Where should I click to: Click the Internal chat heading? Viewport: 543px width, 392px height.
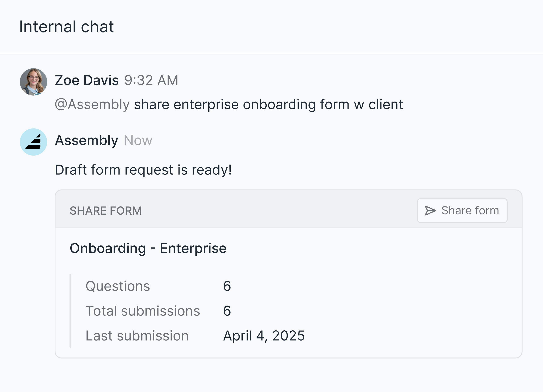click(66, 26)
